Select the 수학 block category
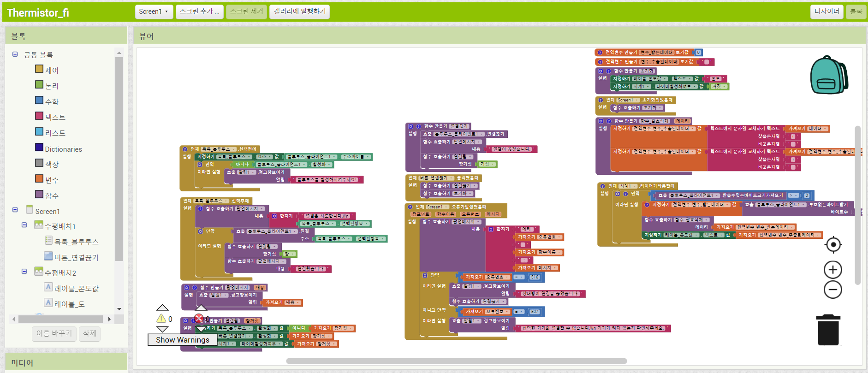 coord(52,102)
